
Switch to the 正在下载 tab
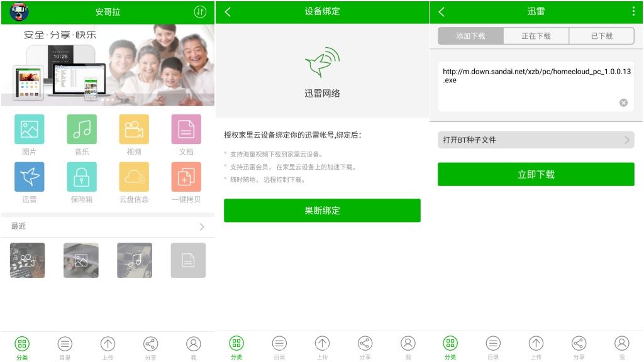click(536, 36)
